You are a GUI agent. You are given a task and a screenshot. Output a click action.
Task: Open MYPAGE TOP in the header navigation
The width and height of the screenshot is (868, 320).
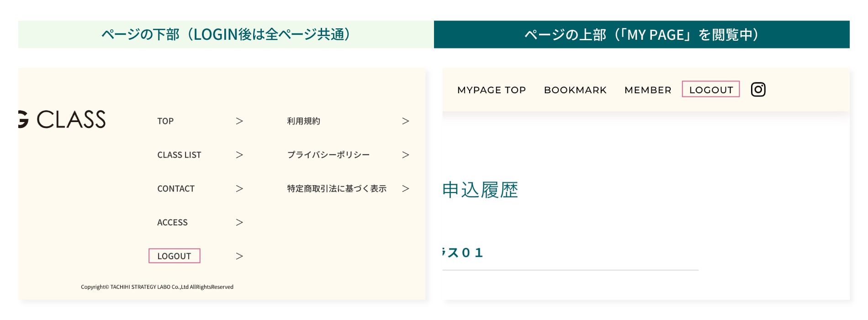[x=492, y=90]
